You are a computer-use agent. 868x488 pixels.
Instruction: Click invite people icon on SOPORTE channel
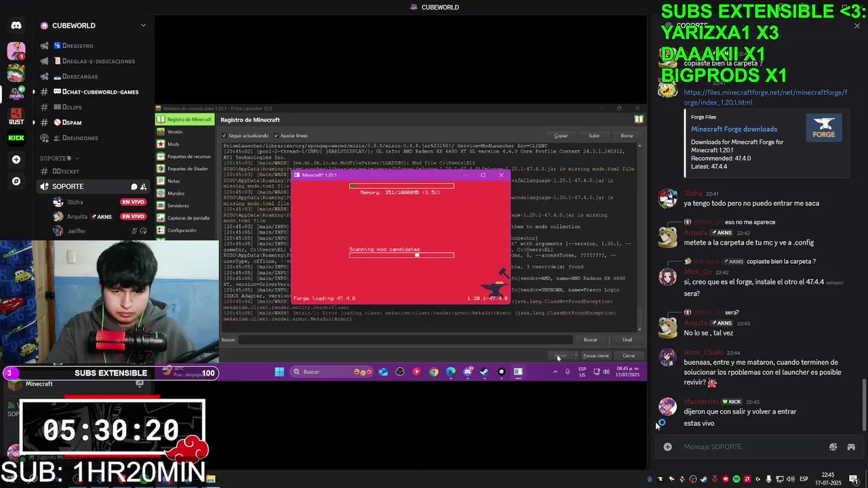pyautogui.click(x=144, y=186)
